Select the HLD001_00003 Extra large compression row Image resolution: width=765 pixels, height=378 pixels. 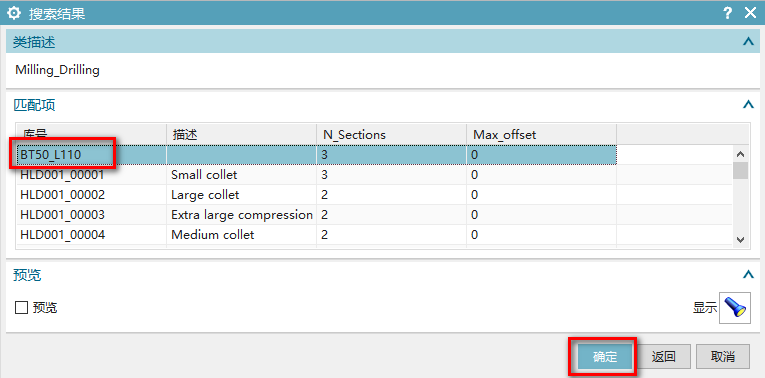click(316, 215)
